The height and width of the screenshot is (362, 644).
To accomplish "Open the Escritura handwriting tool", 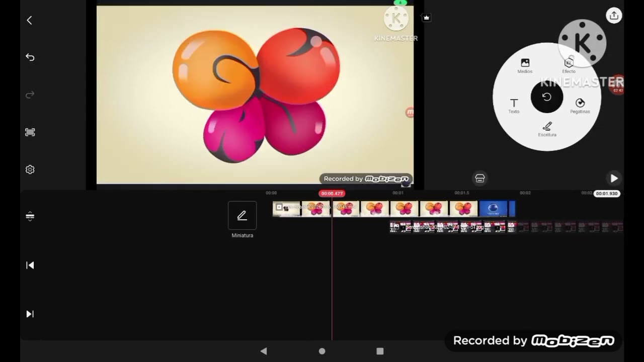I will click(x=547, y=129).
